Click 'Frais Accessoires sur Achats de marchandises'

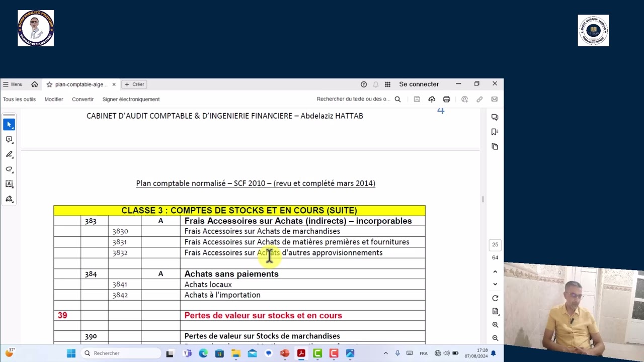tap(262, 231)
